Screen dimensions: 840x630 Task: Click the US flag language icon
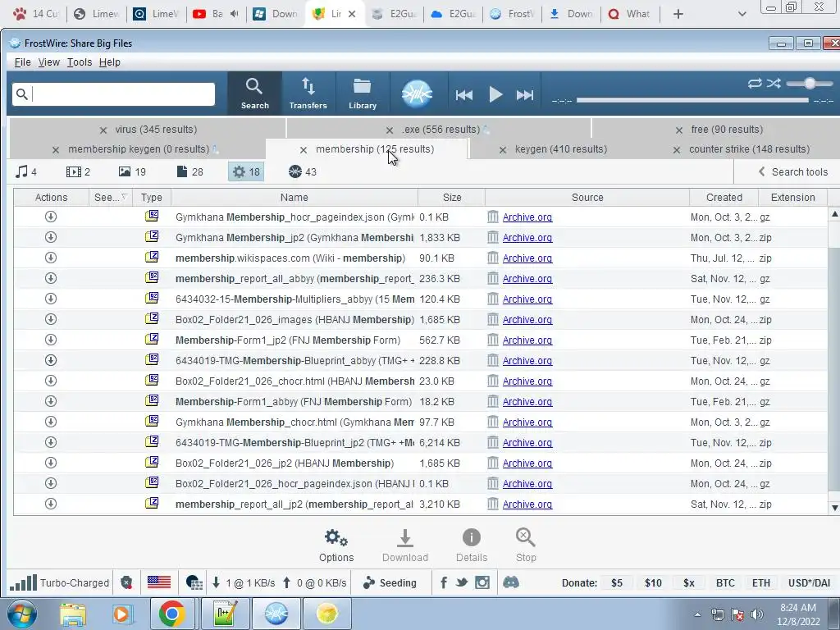(159, 582)
